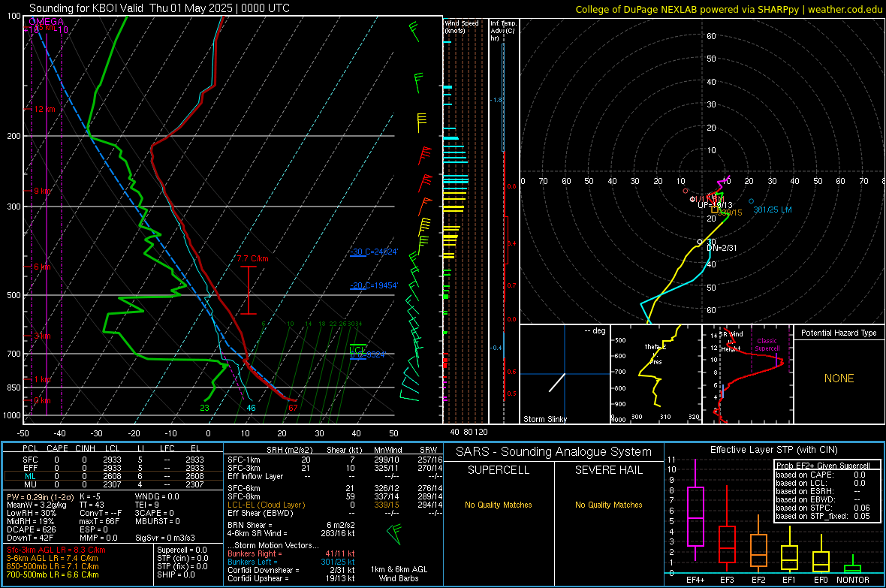The image size is (886, 588).
Task: Click the SHIP = 0.0 value
Action: [x=176, y=575]
